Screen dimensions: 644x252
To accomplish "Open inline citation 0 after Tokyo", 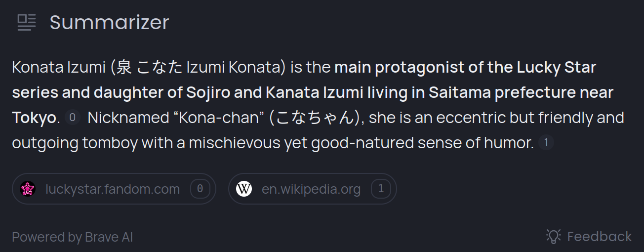I will [72, 118].
